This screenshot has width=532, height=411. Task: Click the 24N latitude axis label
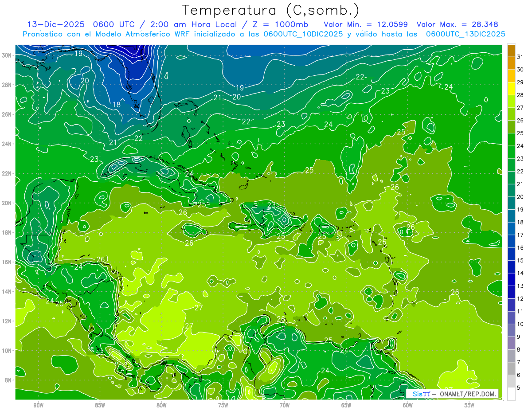(x=8, y=144)
